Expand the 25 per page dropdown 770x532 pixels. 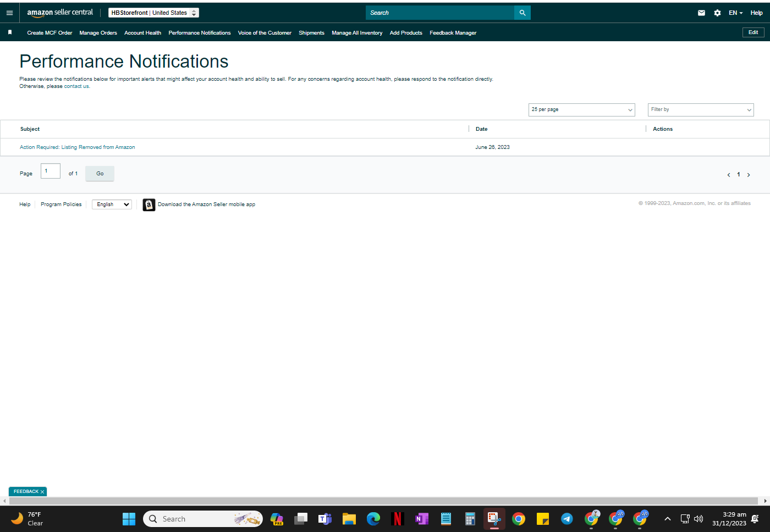582,110
